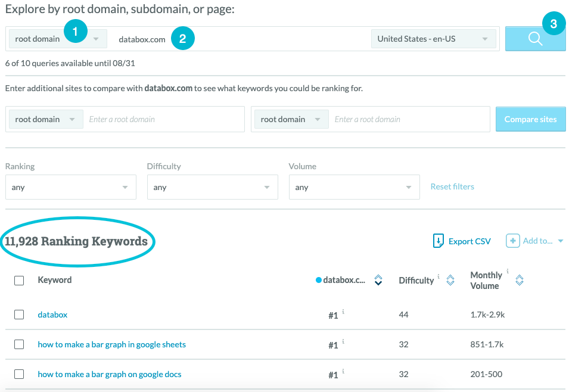This screenshot has width=569, height=392.
Task: Click the '11,928 Ranking Keywords' heading
Action: [x=76, y=241]
